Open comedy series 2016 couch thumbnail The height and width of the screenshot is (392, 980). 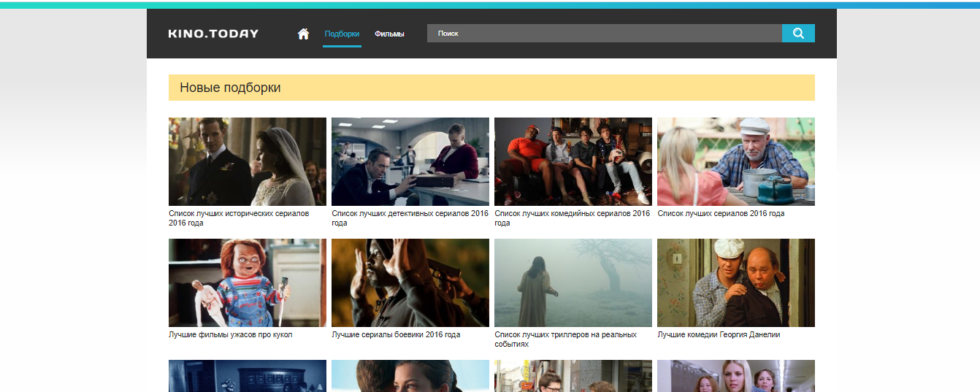(573, 161)
